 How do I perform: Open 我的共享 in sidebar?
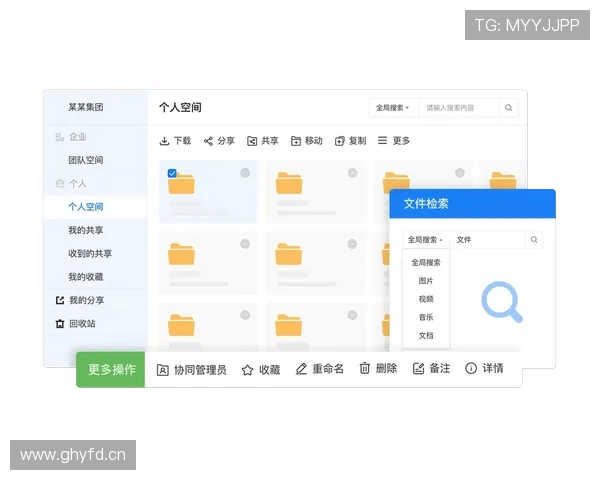click(86, 230)
